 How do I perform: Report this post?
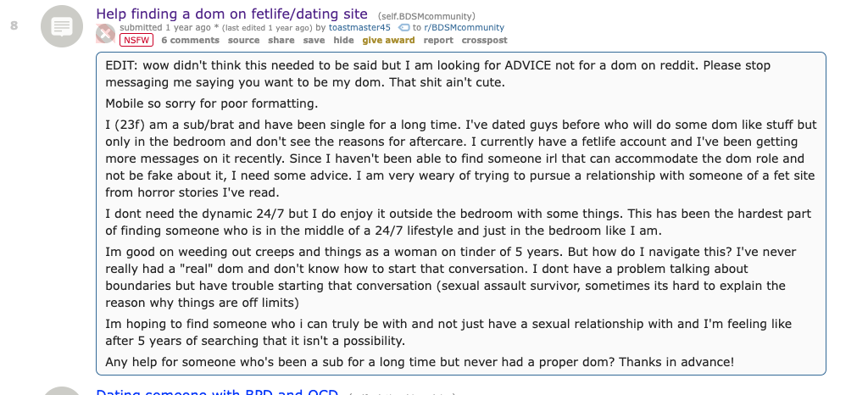point(438,40)
